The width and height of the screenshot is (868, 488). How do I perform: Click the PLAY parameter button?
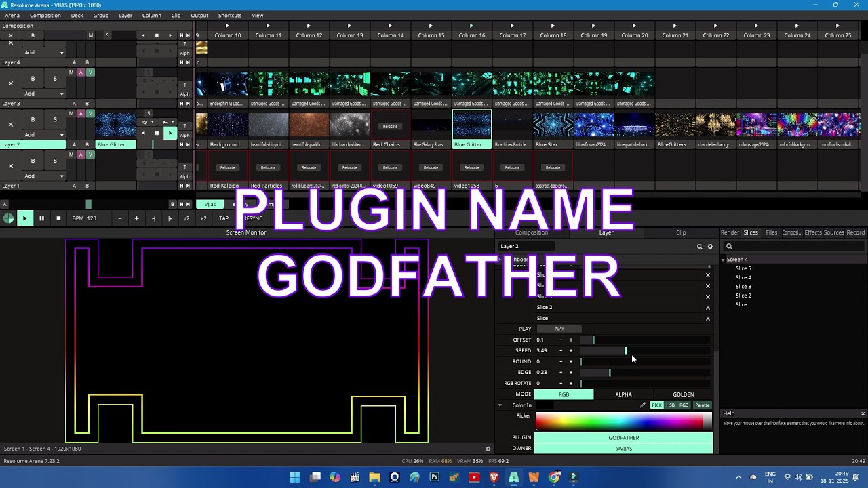click(559, 329)
